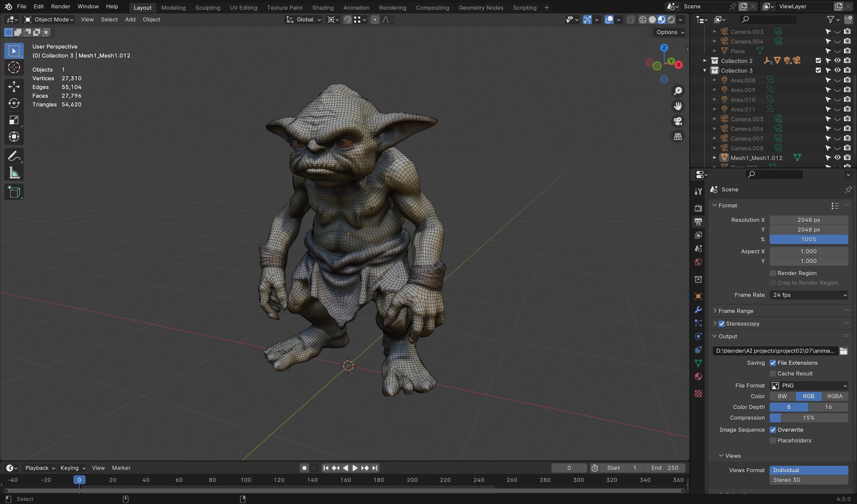Image resolution: width=857 pixels, height=504 pixels.
Task: Open the Frame Rate dropdown
Action: (x=809, y=295)
